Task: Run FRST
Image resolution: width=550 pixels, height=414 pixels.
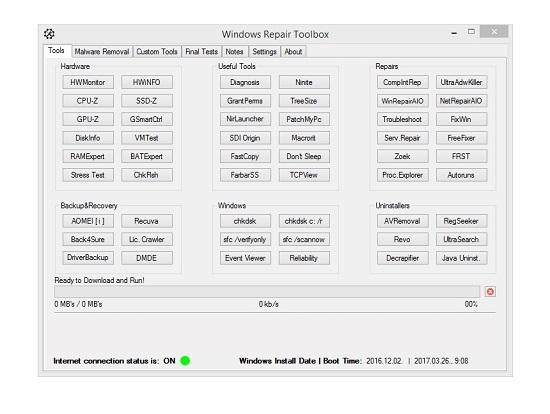Action: (x=462, y=156)
